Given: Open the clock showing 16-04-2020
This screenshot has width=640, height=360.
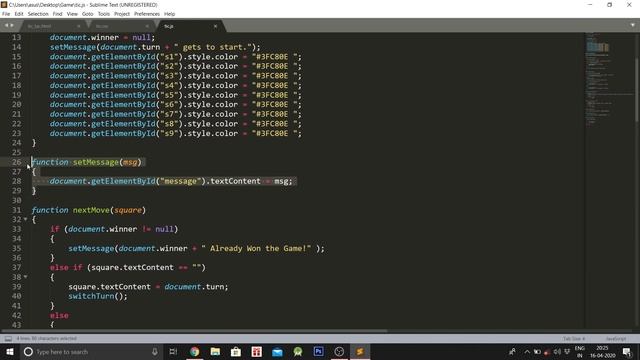Looking at the screenshot, I should click(602, 351).
